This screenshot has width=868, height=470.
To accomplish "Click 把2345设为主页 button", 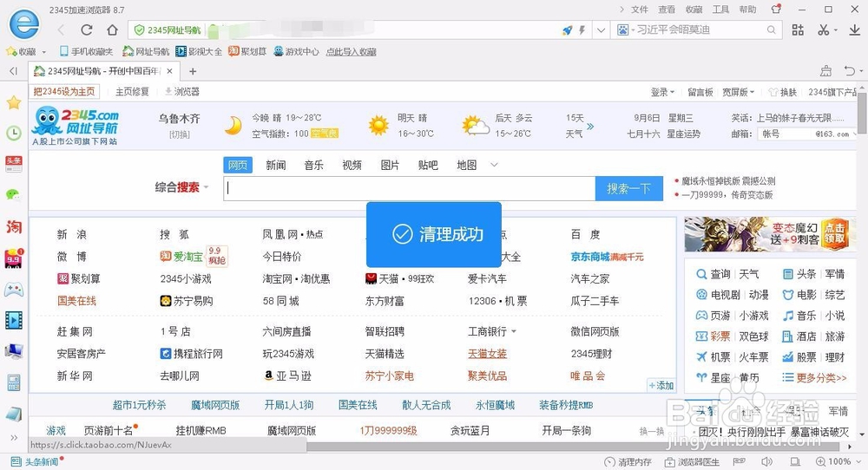I will [x=64, y=91].
